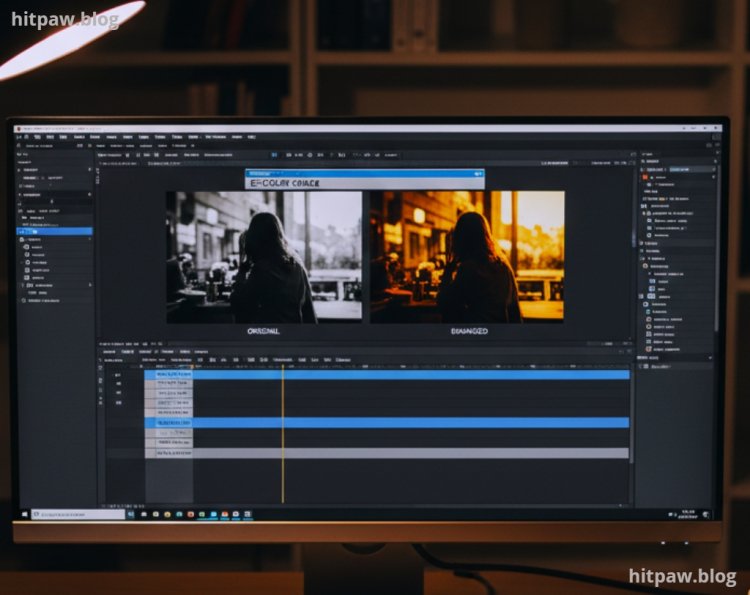Open the Windows Start menu
The height and width of the screenshot is (595, 750).
point(26,514)
